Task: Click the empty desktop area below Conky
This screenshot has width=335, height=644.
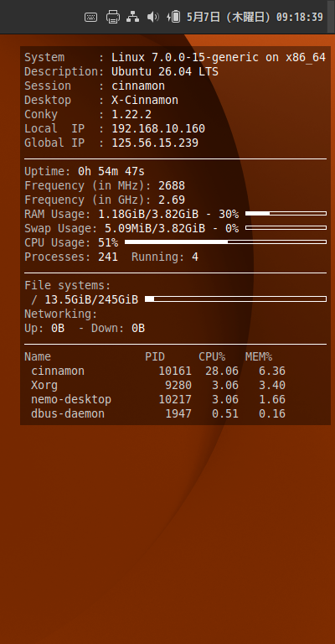Action: tap(167, 534)
